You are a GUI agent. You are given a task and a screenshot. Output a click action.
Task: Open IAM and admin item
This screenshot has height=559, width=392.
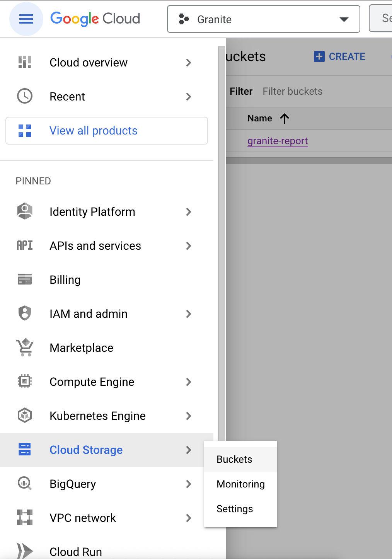pyautogui.click(x=107, y=314)
